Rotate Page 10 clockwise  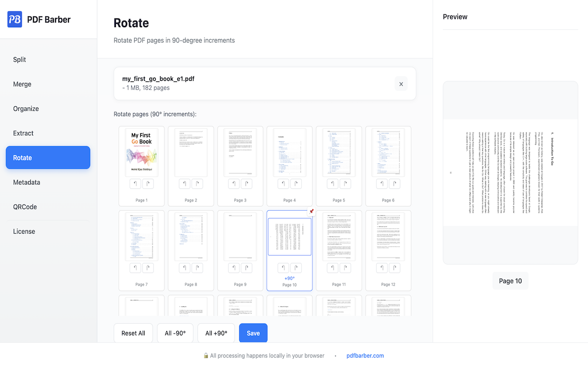click(296, 268)
